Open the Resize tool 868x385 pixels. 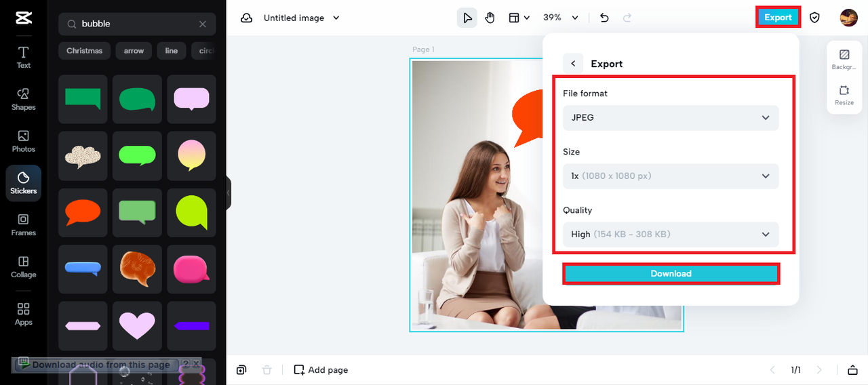pyautogui.click(x=844, y=95)
